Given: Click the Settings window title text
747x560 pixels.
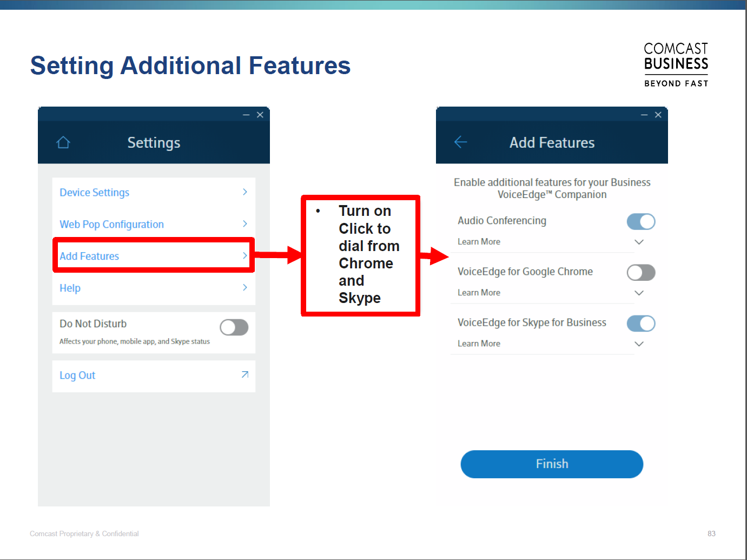Looking at the screenshot, I should coord(154,142).
